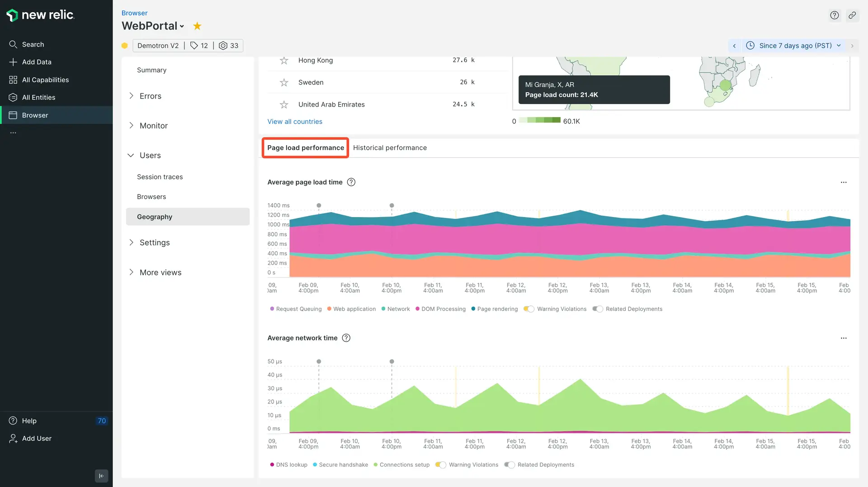
Task: Click the Search magnifier in sidebar
Action: tap(13, 44)
